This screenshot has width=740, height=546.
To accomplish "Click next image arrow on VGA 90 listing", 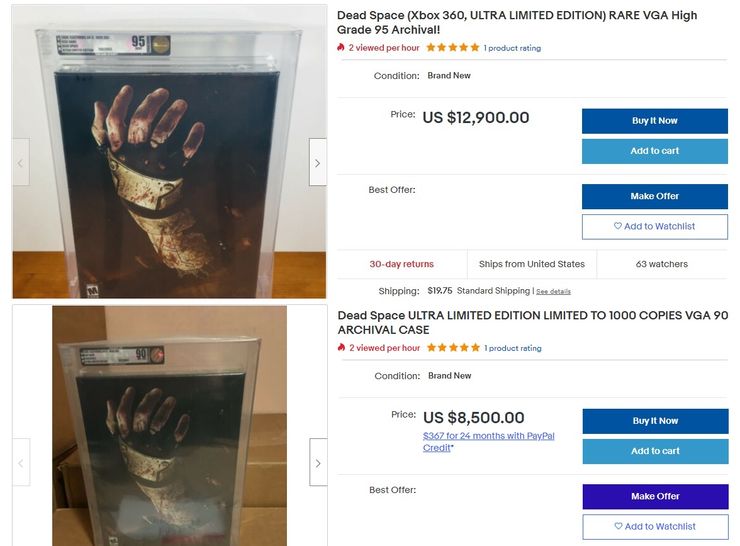I will 317,462.
